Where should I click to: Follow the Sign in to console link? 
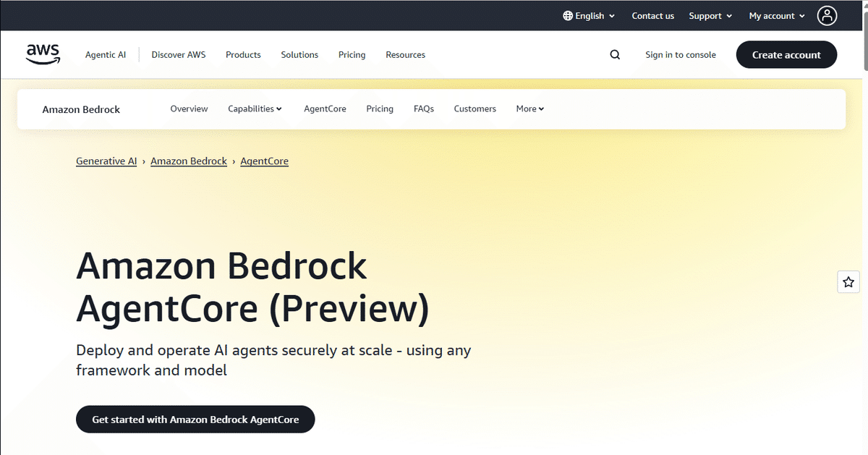coord(680,55)
